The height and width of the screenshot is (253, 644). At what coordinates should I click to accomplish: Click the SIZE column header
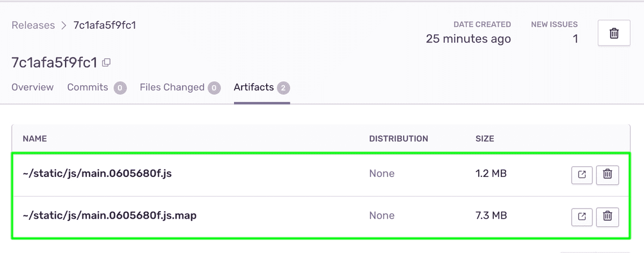[485, 139]
